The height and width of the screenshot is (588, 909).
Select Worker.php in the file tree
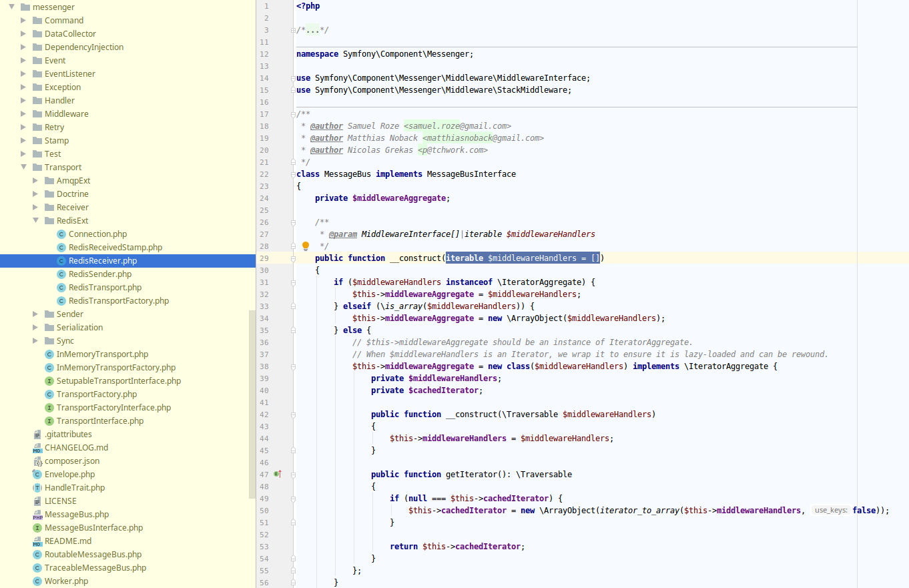pos(66,581)
